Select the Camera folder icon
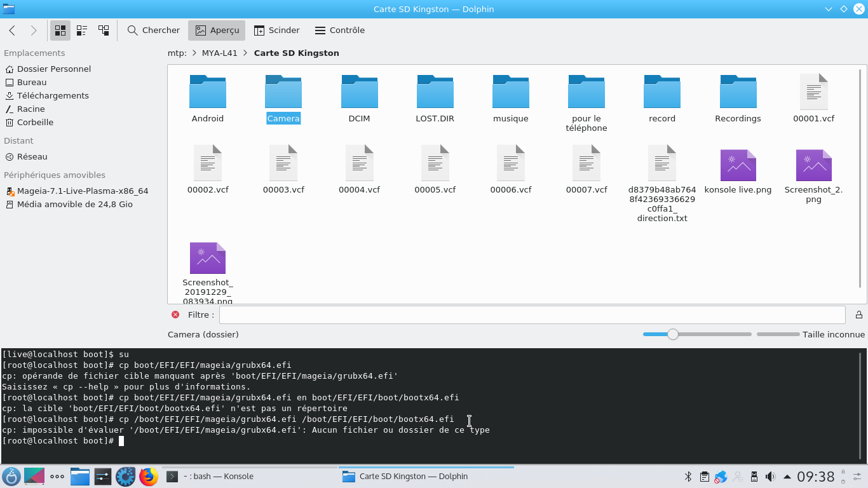 pyautogui.click(x=283, y=91)
